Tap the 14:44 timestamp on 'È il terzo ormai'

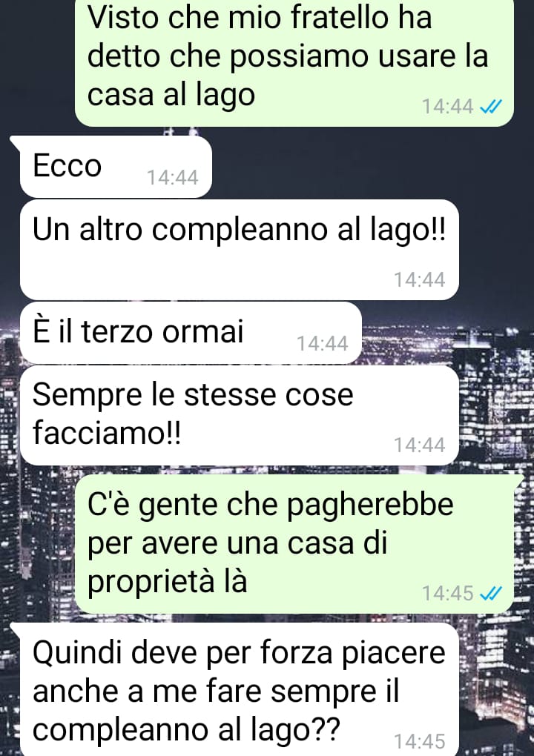322,344
